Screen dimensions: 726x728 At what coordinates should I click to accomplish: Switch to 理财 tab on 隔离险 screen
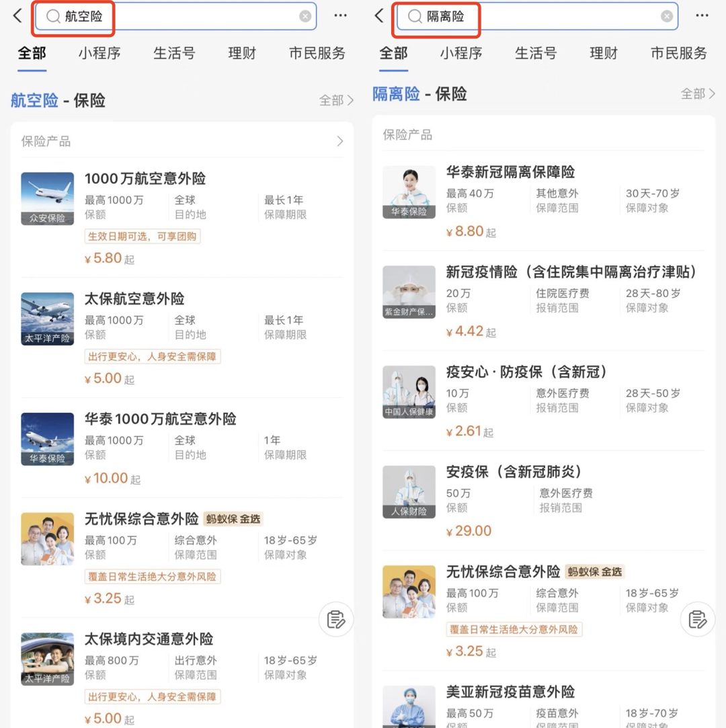[x=604, y=53]
